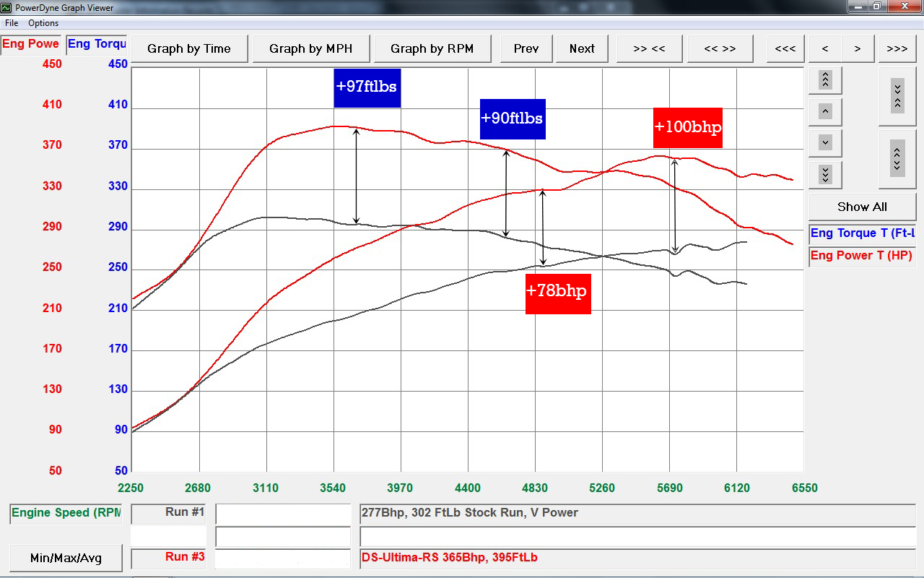Select the Eng Power T (HP) legend entry
This screenshot has height=578, width=924.
pyautogui.click(x=862, y=256)
